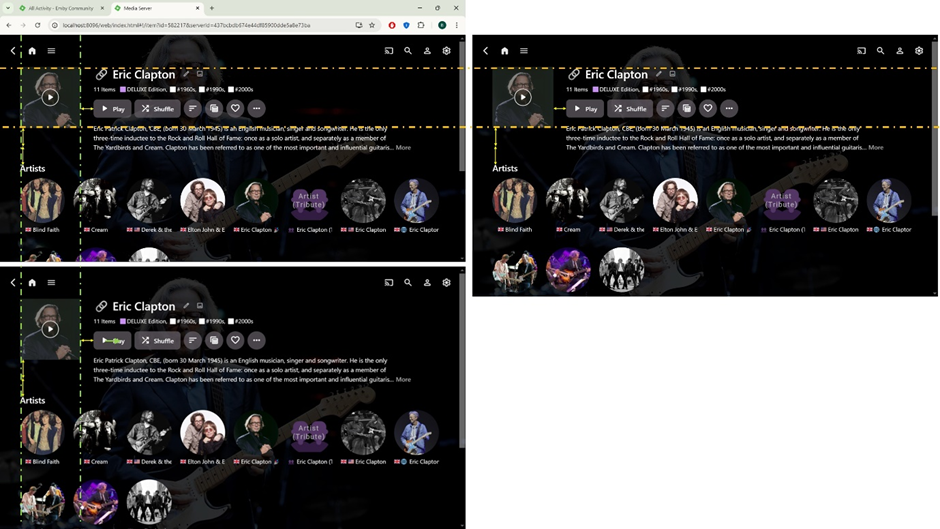The image size is (940, 529).
Task: Reload the page with Chrome's refresh button
Action: 37,25
